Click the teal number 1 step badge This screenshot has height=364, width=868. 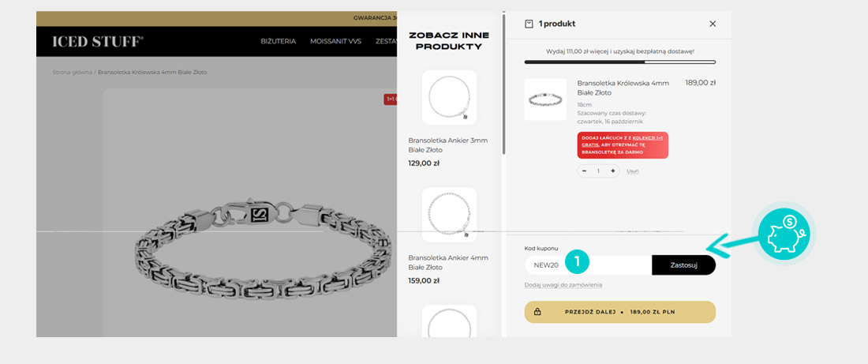[x=578, y=261]
